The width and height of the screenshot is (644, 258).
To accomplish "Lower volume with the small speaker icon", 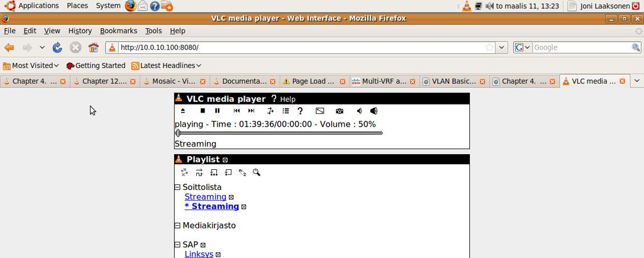I will [359, 111].
